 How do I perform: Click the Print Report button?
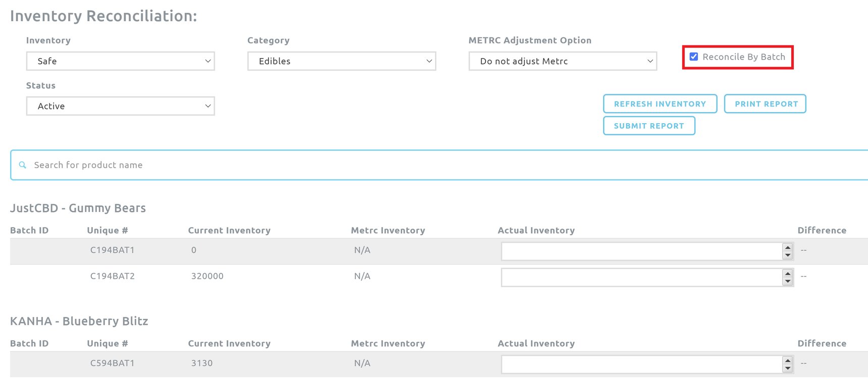(x=765, y=104)
